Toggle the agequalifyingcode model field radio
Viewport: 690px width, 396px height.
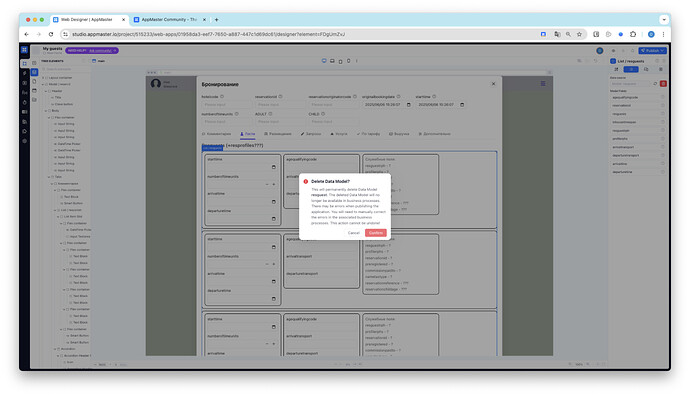662,97
